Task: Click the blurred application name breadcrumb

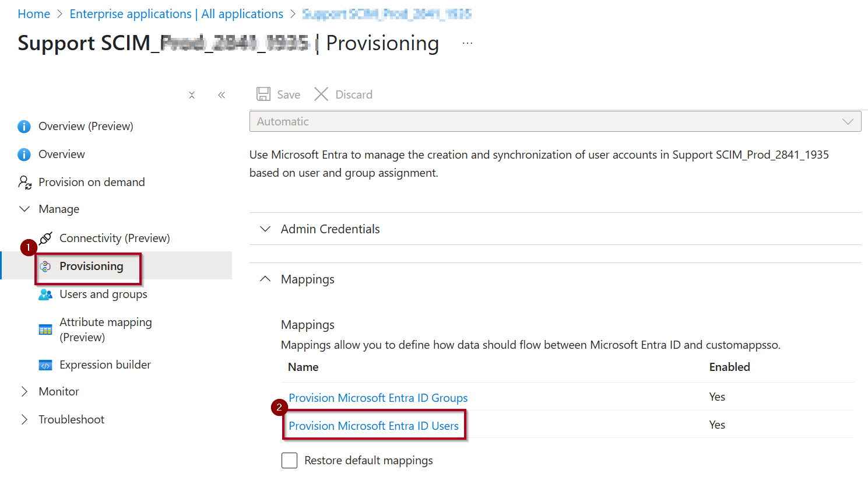Action: 387,14
